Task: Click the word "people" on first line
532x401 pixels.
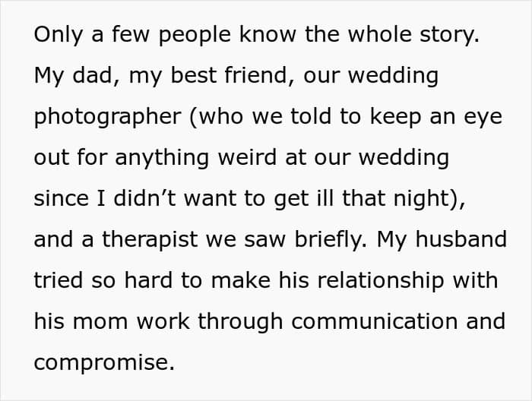Action: pos(195,35)
